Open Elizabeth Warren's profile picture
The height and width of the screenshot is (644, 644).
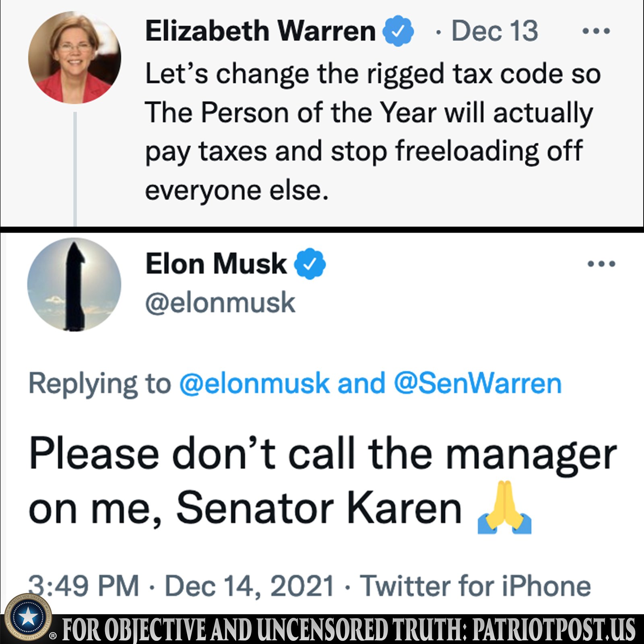tap(74, 58)
